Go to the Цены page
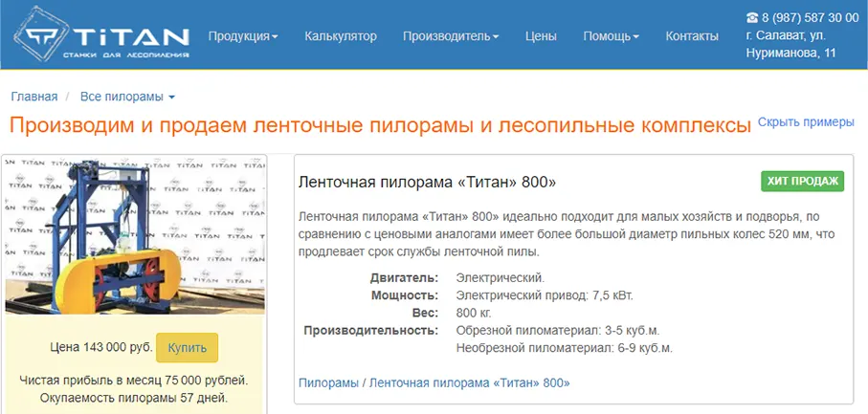Image resolution: width=868 pixels, height=414 pixels. [541, 36]
